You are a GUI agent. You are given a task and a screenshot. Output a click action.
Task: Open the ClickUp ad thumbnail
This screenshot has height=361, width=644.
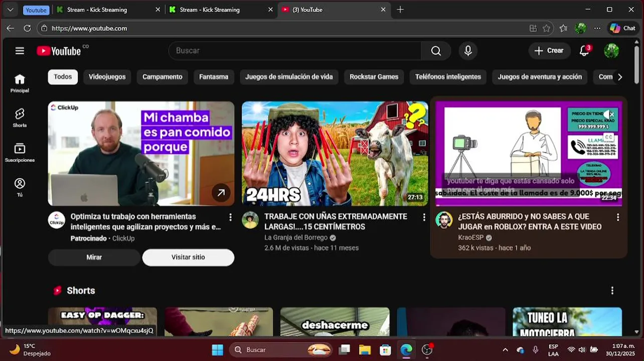click(141, 153)
